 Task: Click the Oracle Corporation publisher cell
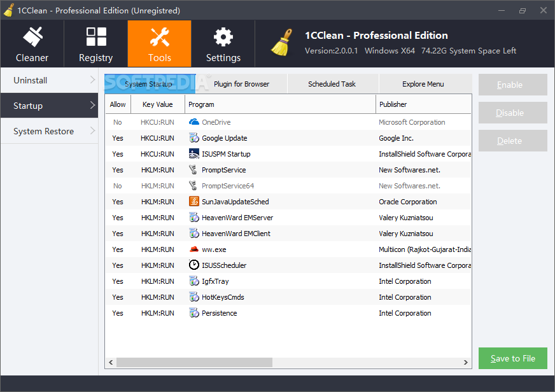pos(408,202)
